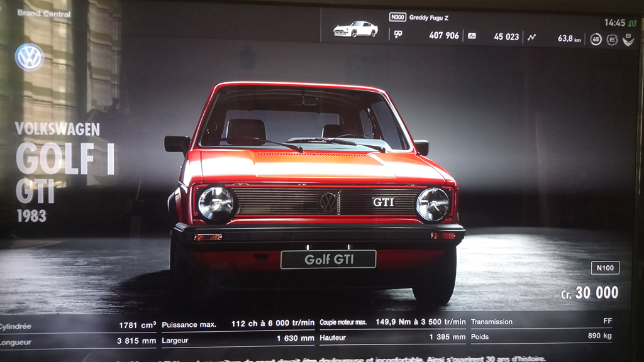Click the 149,9 Nm à 3 500 tr/min value
644x362 pixels.
pos(421,322)
